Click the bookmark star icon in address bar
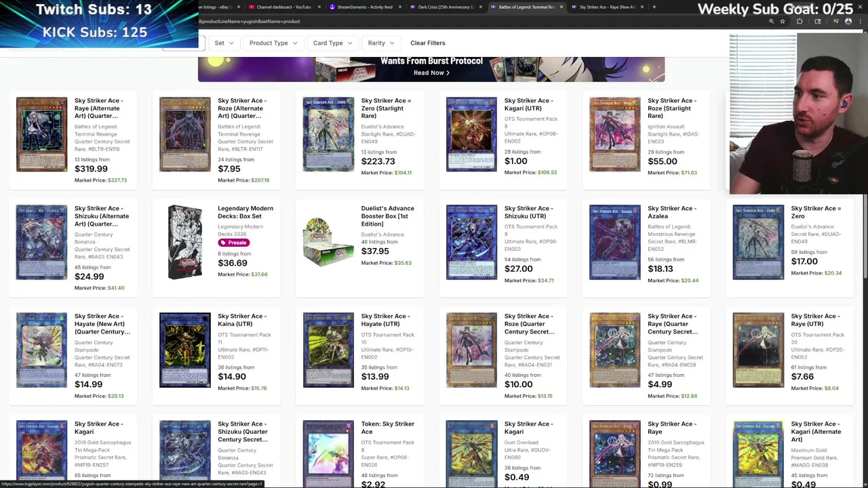Viewport: 868px width, 488px height. pyautogui.click(x=783, y=22)
